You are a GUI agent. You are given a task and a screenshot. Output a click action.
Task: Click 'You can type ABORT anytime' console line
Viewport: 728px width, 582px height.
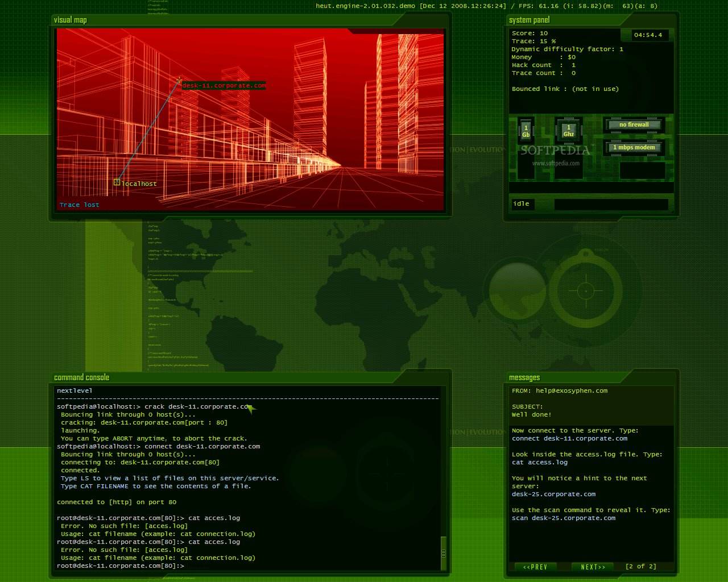[154, 438]
